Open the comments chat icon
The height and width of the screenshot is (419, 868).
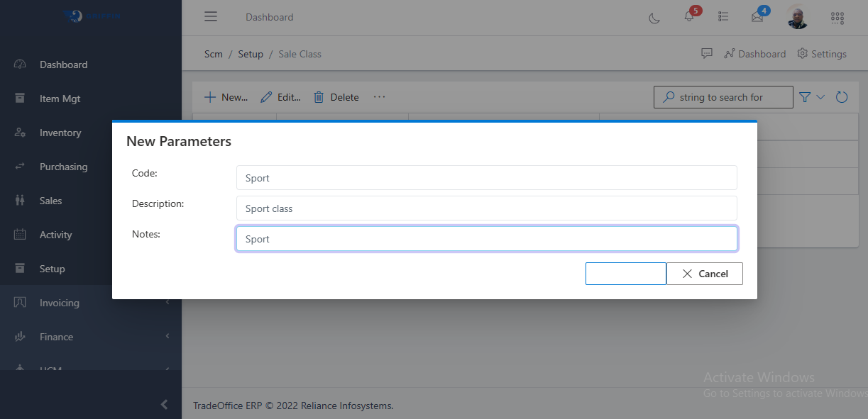[706, 54]
